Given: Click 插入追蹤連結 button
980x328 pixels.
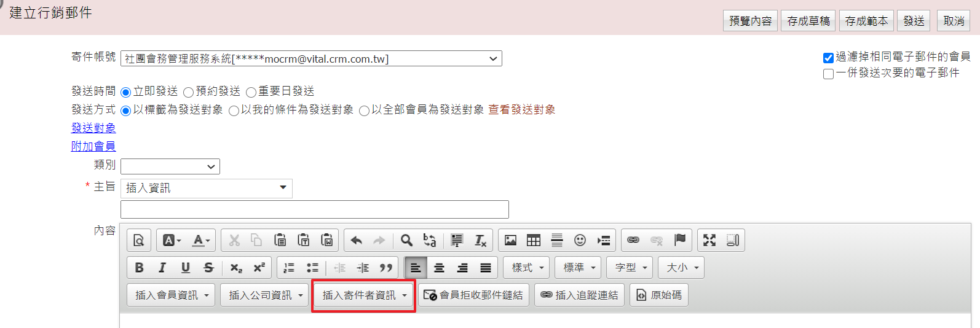Looking at the screenshot, I should tap(580, 295).
